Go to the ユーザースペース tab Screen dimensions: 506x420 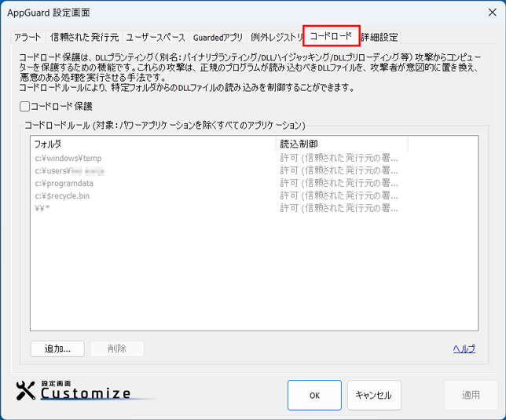pyautogui.click(x=156, y=37)
